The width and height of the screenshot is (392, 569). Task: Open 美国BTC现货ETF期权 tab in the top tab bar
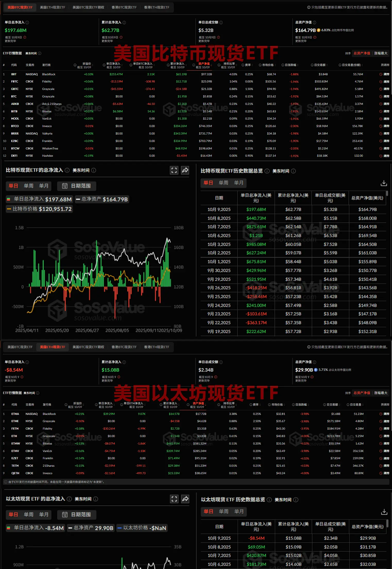(88, 7)
